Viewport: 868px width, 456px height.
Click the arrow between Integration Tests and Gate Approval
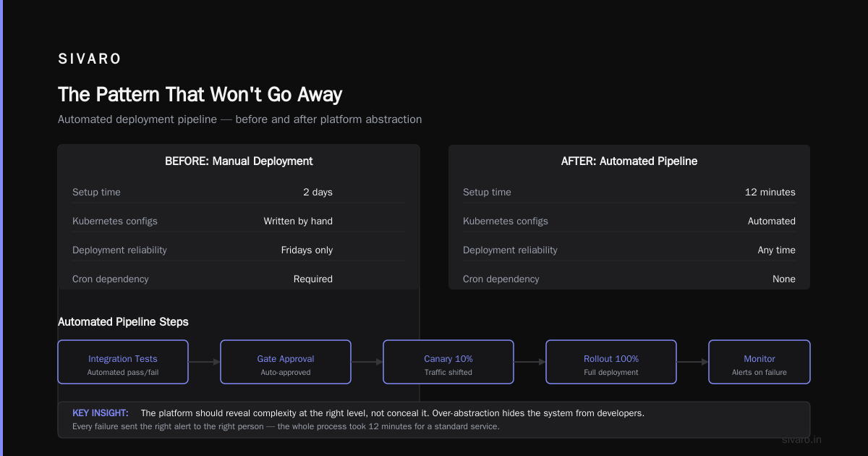[x=205, y=361]
